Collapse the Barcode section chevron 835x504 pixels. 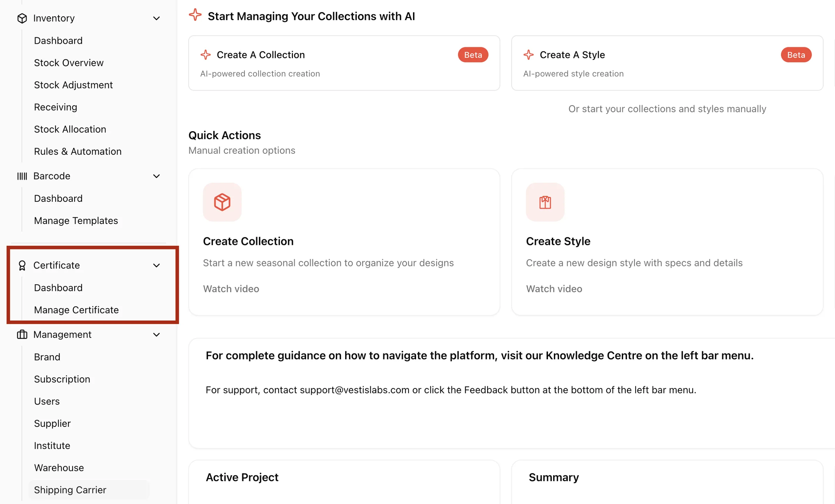pyautogui.click(x=157, y=176)
